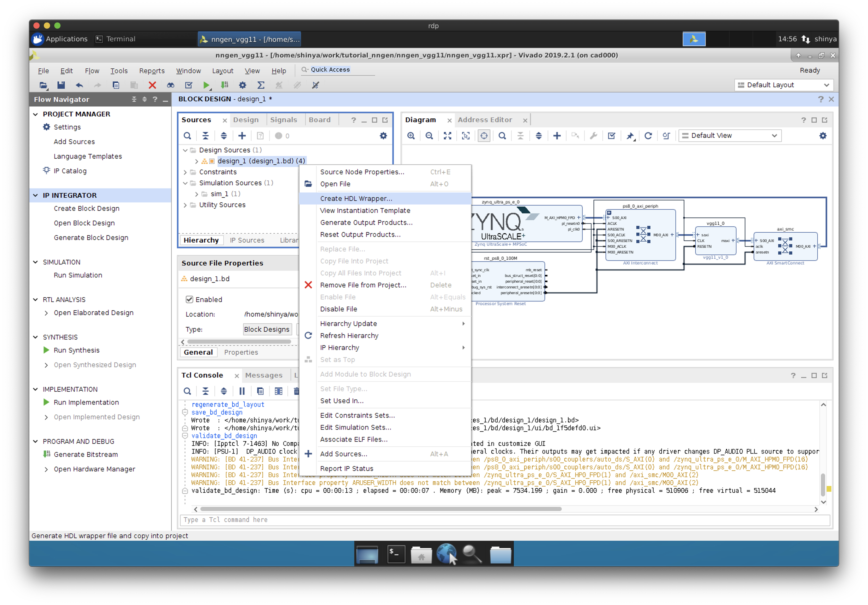This screenshot has width=868, height=605.
Task: Click Create Block Design in Flow Navigator
Action: pos(86,208)
